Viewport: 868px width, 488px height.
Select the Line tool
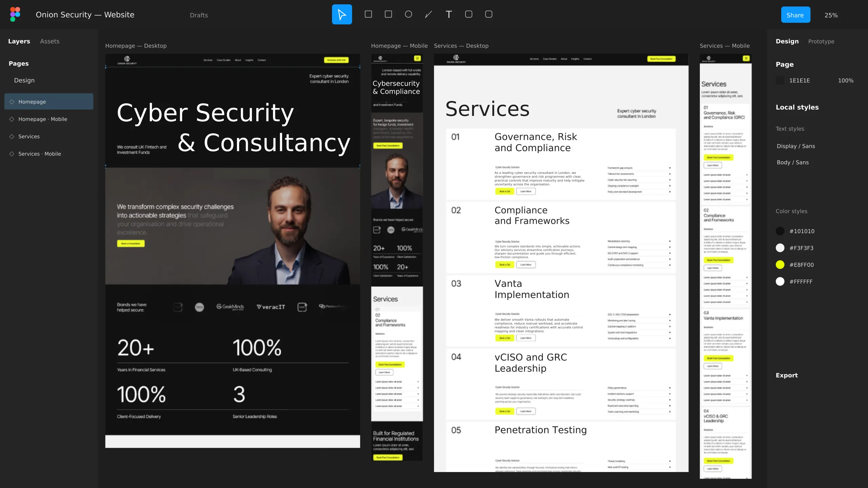click(429, 14)
